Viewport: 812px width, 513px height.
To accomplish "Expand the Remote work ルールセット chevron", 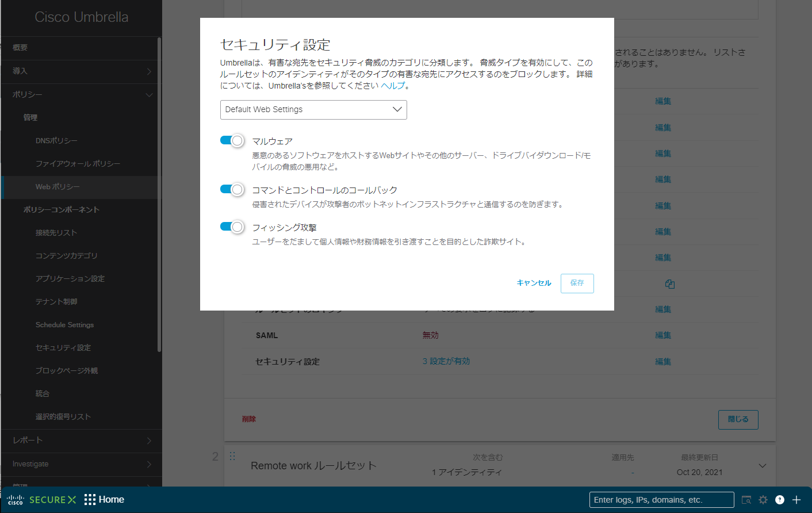I will pos(763,466).
